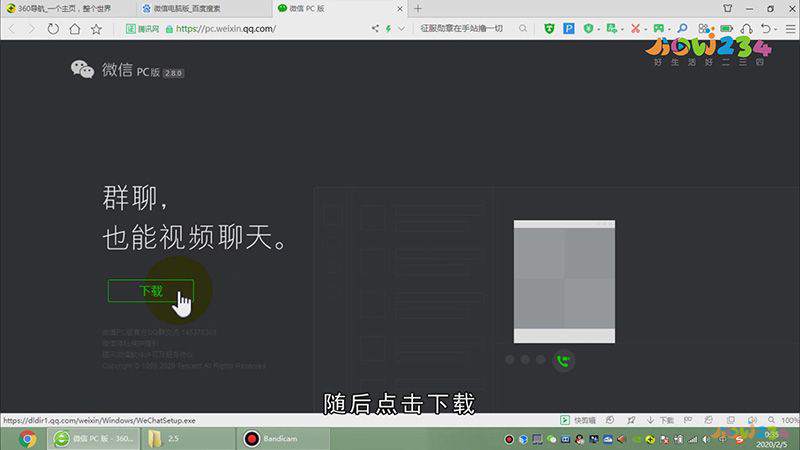Click the green battery icon in toolbar

726,29
